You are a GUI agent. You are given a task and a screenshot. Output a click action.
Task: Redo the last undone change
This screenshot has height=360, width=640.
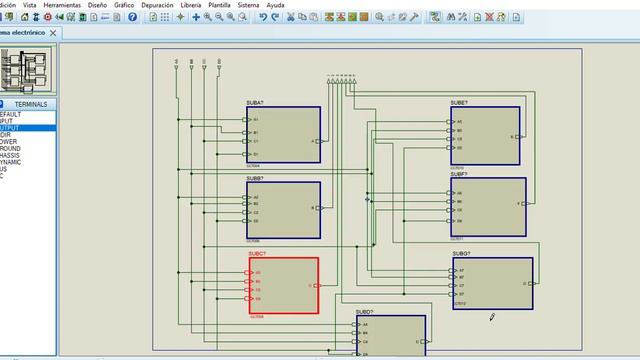point(275,17)
